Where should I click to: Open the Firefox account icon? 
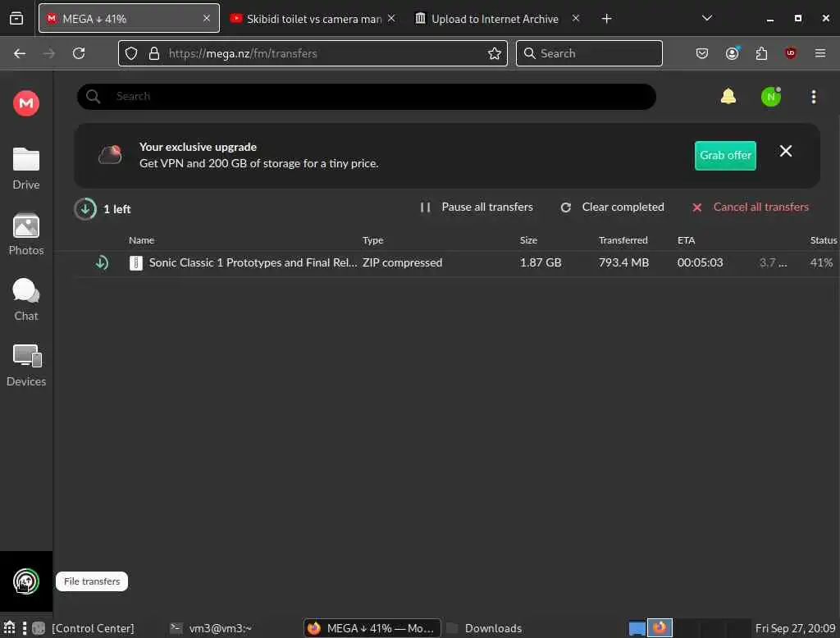click(x=732, y=53)
